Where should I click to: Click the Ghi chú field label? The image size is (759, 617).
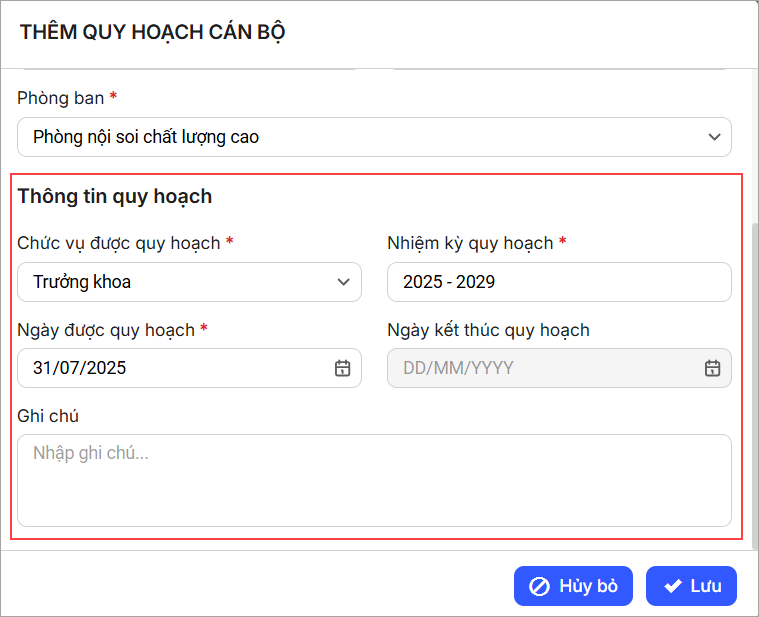(48, 415)
